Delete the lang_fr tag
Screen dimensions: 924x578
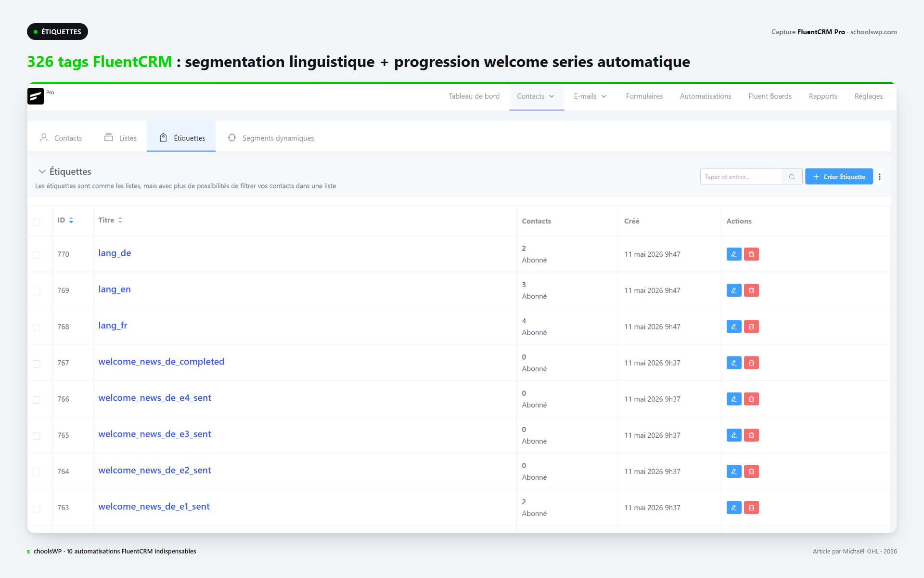[751, 327]
